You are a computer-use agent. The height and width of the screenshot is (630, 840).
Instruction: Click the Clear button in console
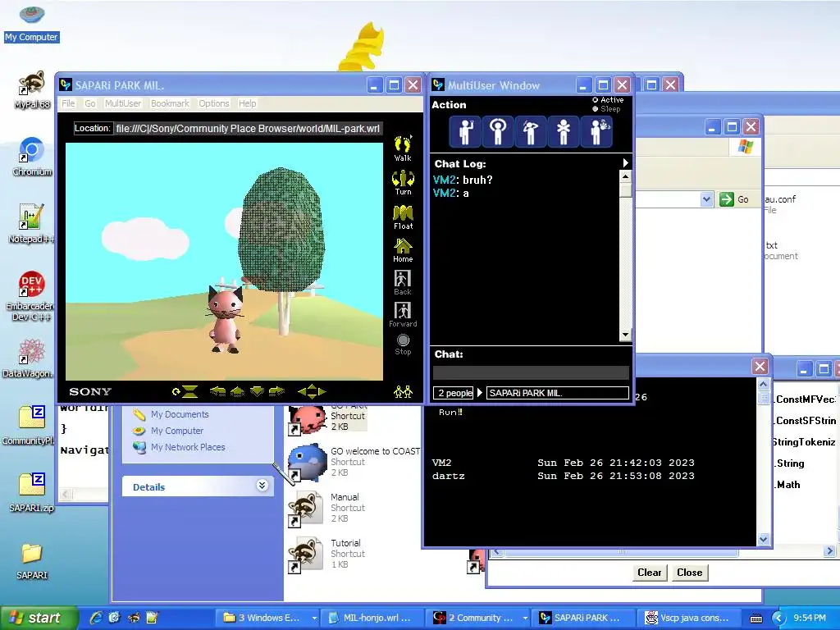click(650, 572)
